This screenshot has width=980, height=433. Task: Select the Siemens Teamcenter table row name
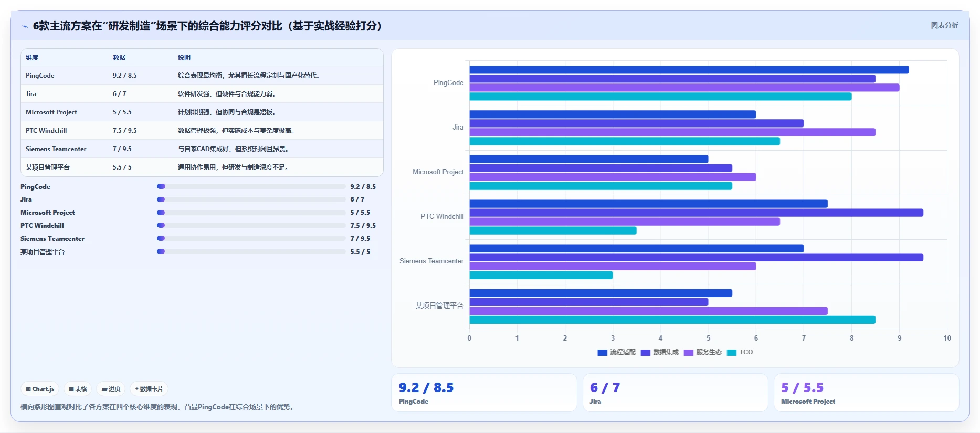[x=56, y=149]
